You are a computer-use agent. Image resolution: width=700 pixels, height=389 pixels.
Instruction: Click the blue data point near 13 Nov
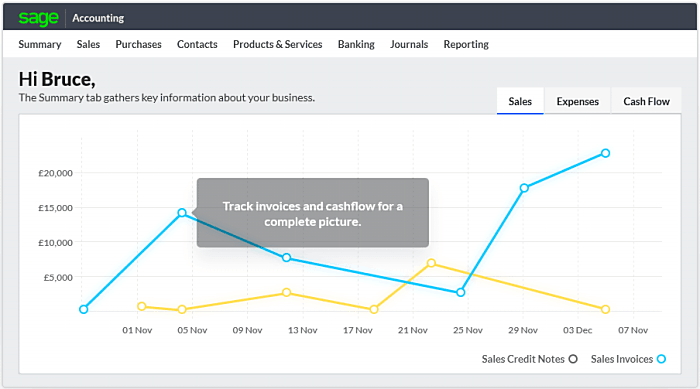[287, 258]
